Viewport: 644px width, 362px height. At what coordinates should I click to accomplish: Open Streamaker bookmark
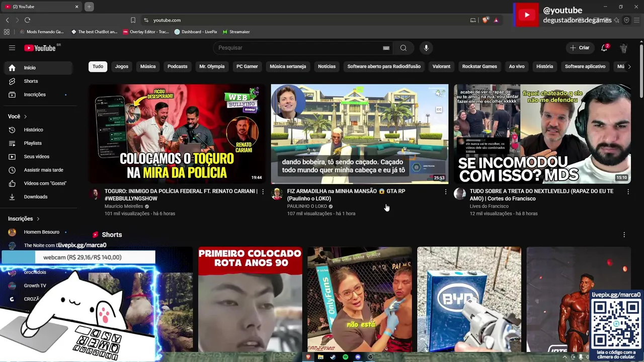(x=236, y=32)
